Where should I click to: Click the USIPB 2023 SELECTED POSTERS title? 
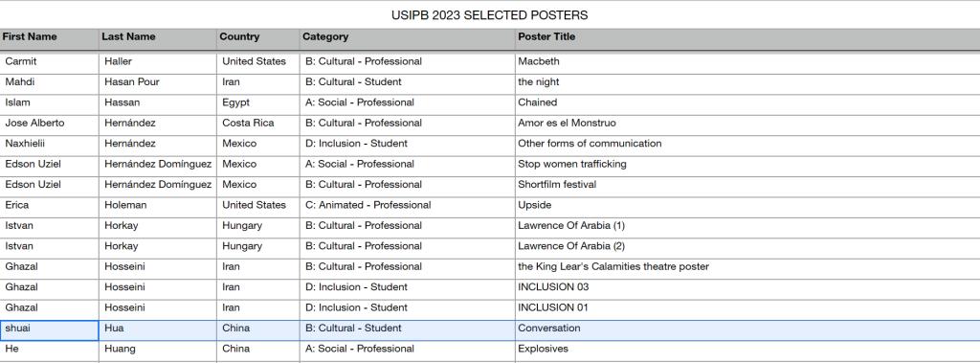pyautogui.click(x=489, y=15)
